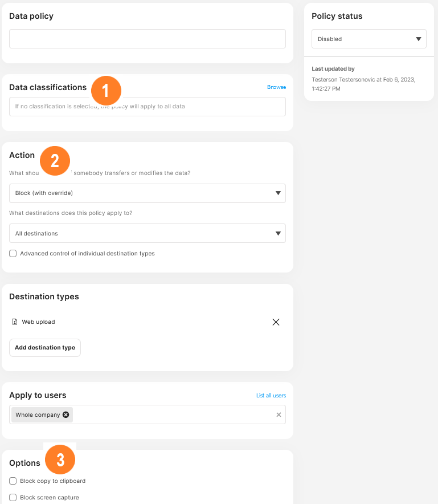Expand the All destinations dropdown
Screen dimensions: 438x504
(148, 233)
